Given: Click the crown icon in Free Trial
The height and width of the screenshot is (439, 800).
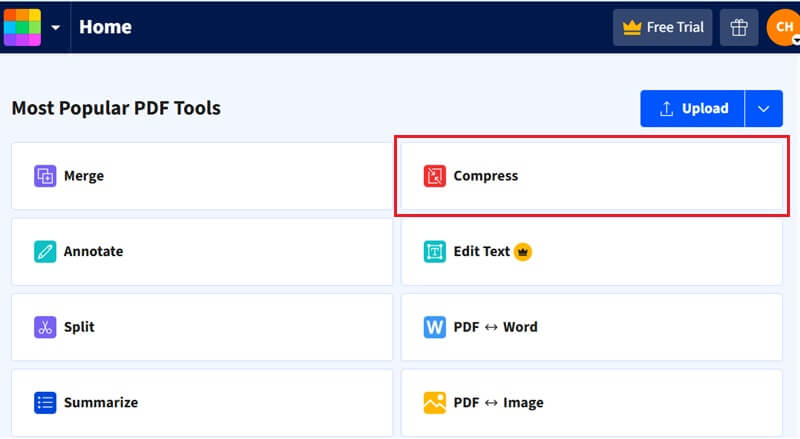Looking at the screenshot, I should coord(632,28).
